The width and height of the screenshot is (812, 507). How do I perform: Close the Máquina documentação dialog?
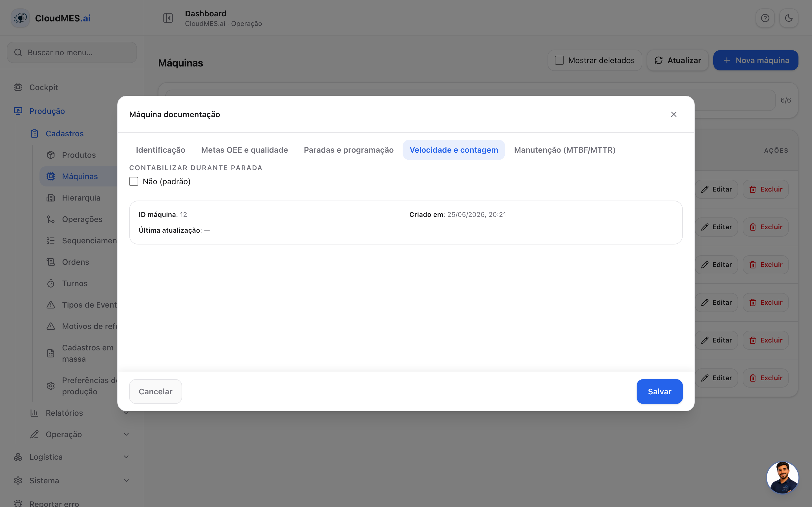point(674,114)
